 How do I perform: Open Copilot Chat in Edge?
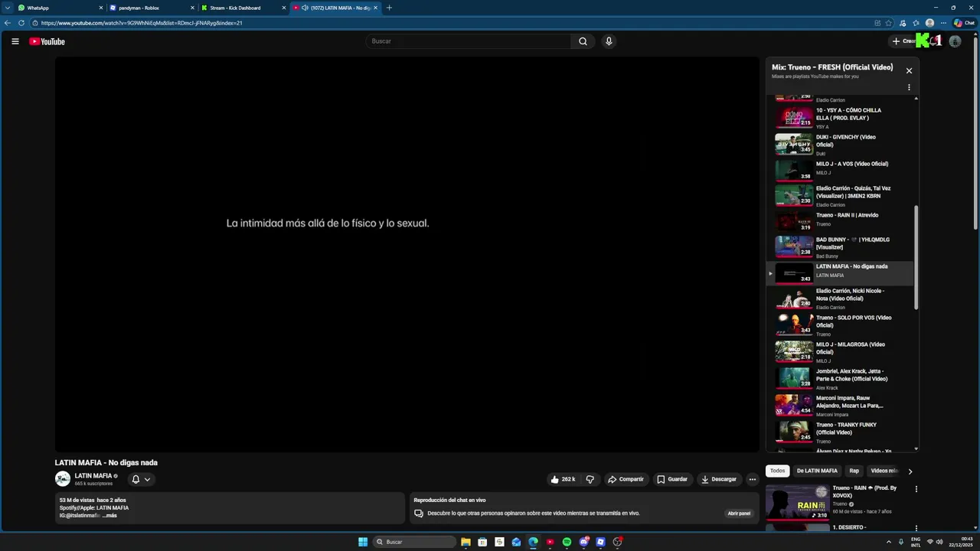964,23
